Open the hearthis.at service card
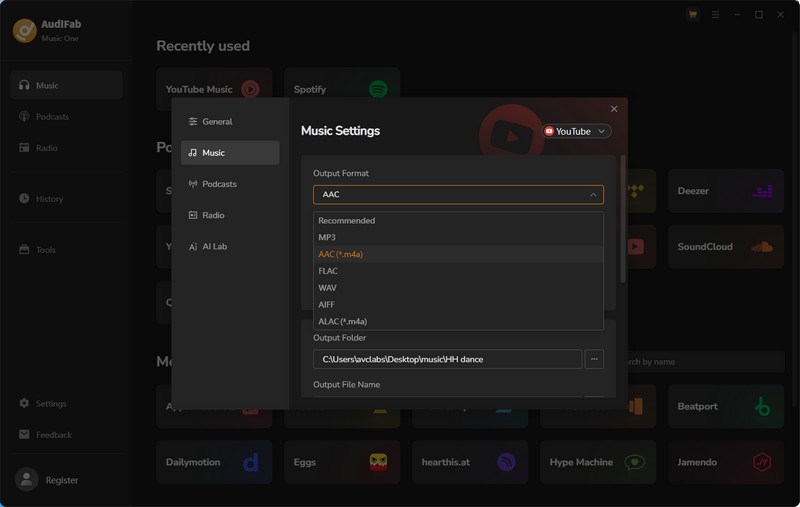The width and height of the screenshot is (800, 507). [x=470, y=462]
